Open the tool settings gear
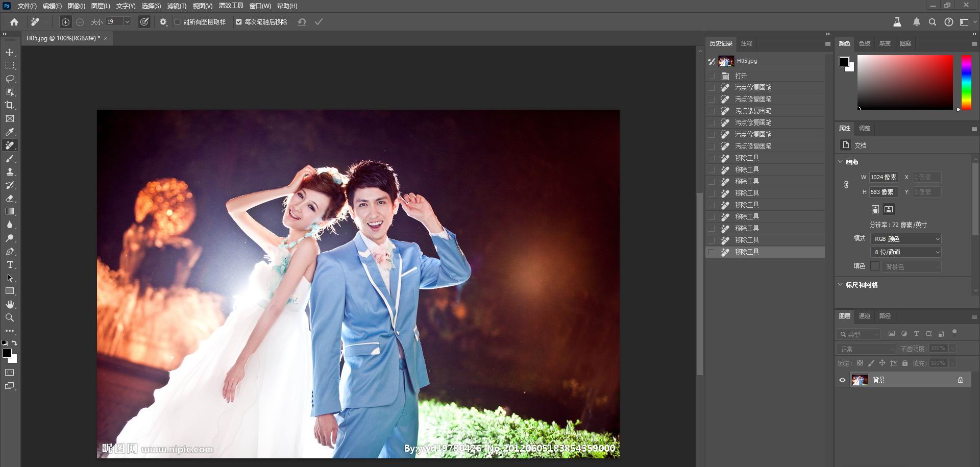Viewport: 980px width, 467px height. pyautogui.click(x=163, y=22)
